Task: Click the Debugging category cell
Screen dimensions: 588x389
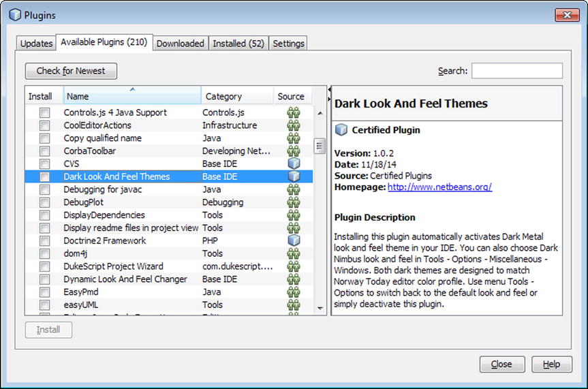Action: coord(223,202)
